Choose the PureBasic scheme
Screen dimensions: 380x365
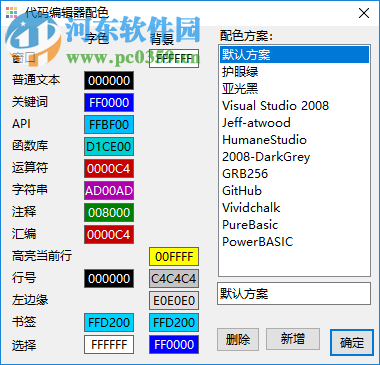click(294, 224)
